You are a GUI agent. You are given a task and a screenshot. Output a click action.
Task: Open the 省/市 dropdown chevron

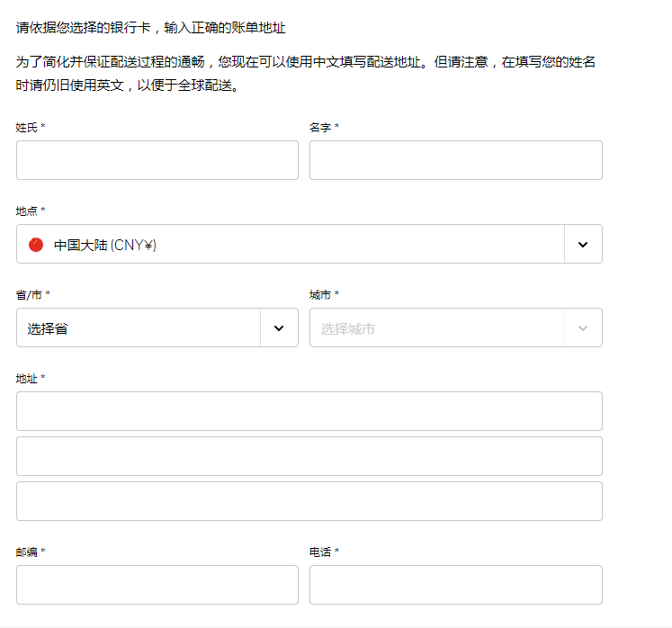point(279,328)
